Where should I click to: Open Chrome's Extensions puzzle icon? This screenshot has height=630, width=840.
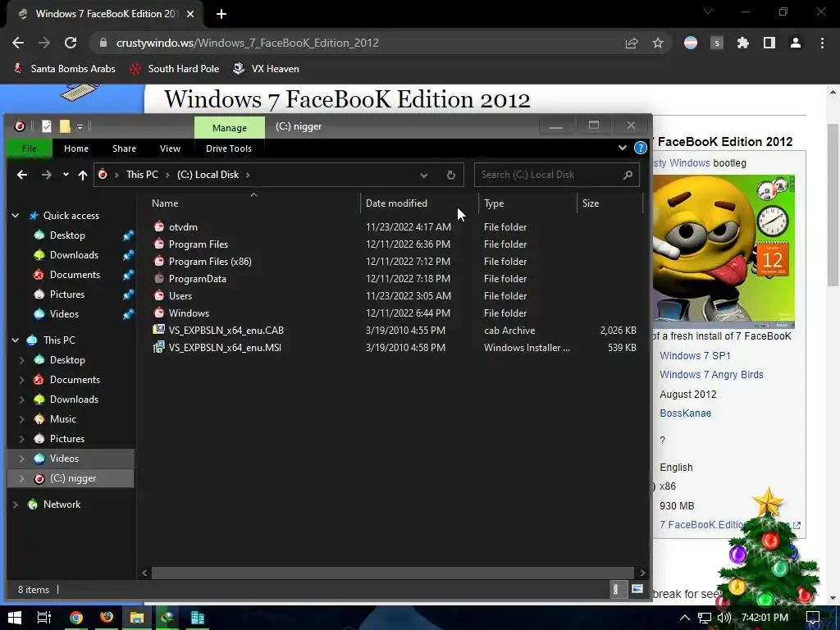[x=743, y=43]
